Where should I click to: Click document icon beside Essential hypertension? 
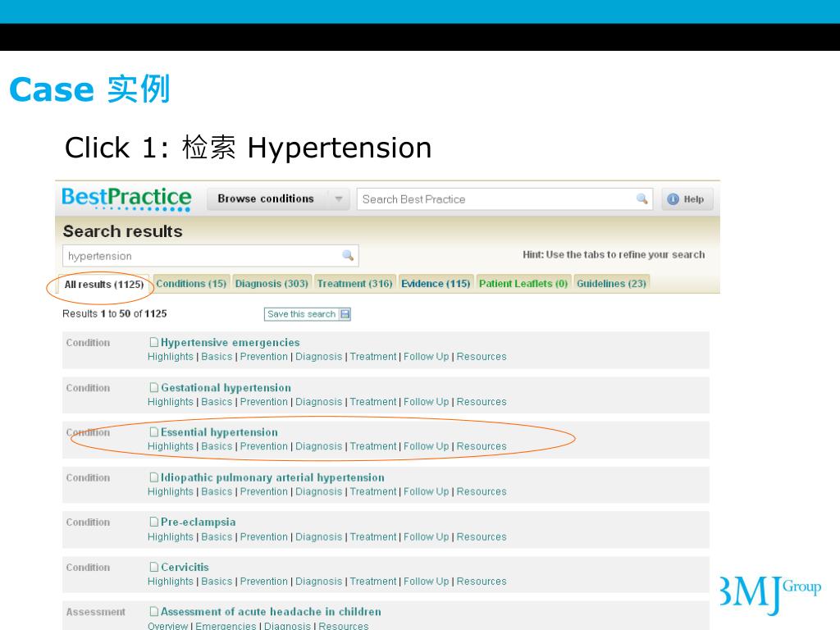click(x=153, y=431)
